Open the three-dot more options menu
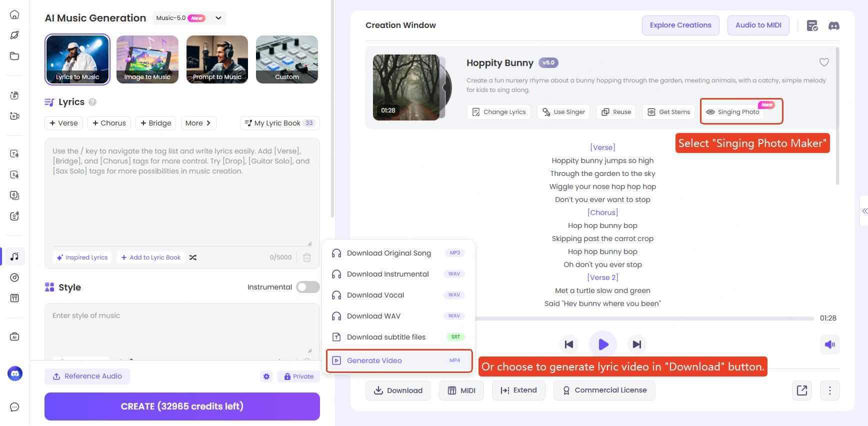 pyautogui.click(x=829, y=390)
